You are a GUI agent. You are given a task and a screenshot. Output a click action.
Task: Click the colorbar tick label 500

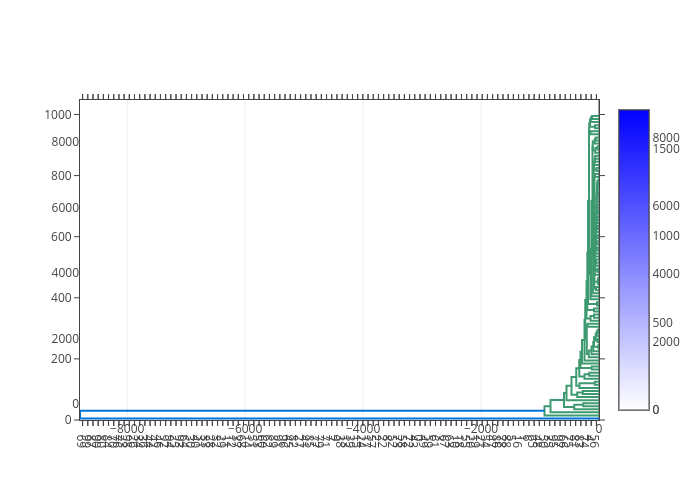pyautogui.click(x=662, y=323)
